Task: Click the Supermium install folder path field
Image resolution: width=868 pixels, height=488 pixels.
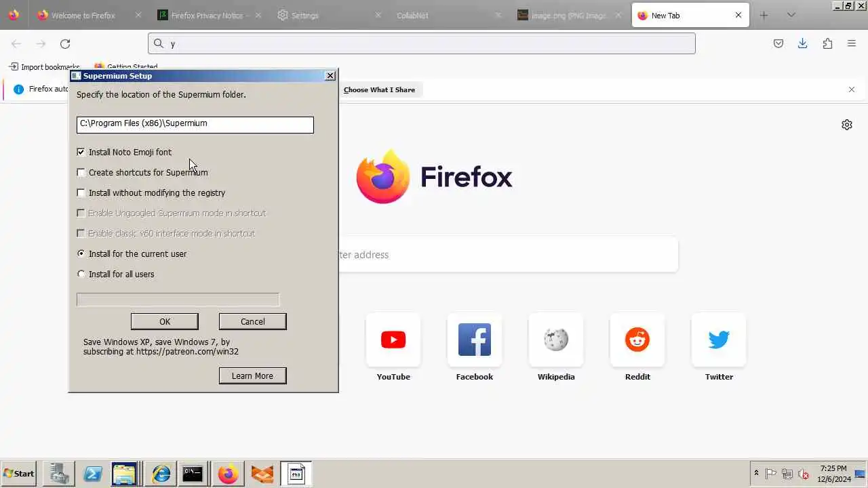Action: click(x=195, y=125)
